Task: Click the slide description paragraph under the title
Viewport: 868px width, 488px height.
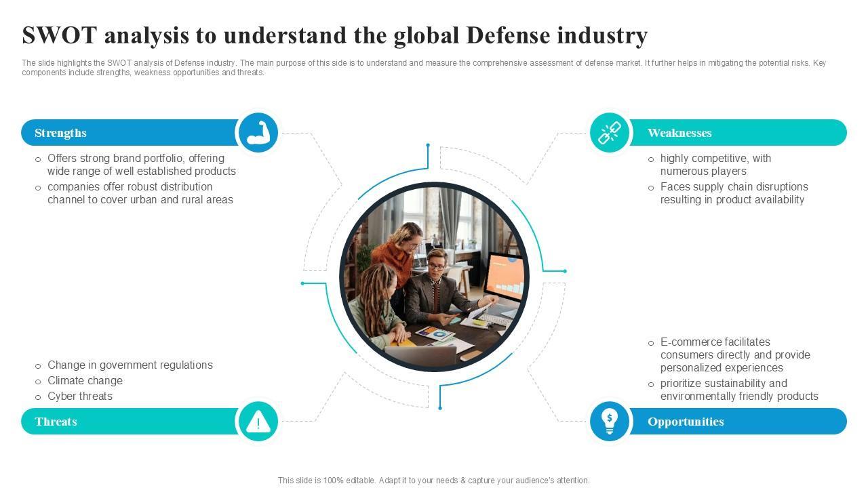Action: tap(424, 68)
